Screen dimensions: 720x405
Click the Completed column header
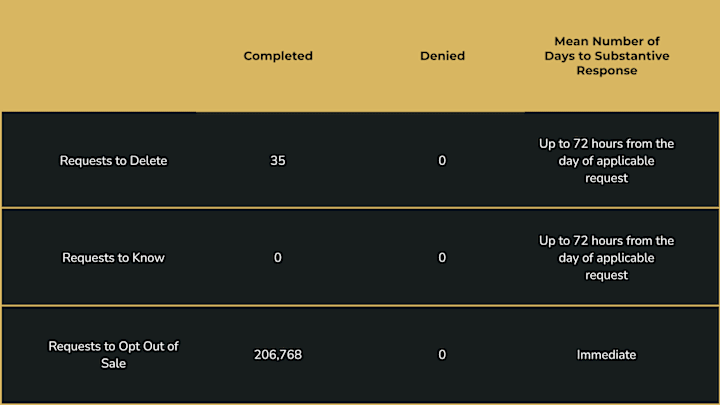pos(278,56)
